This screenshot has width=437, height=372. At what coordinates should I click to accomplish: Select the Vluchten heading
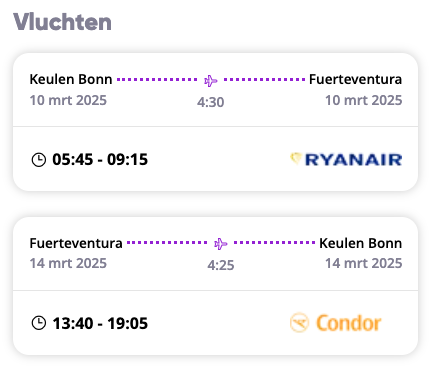click(62, 22)
